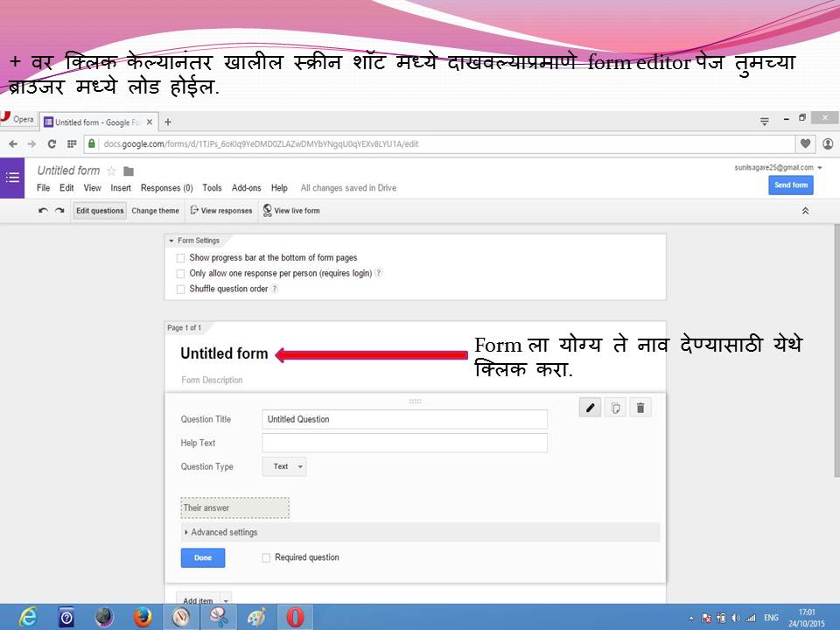Click the Edit questions toolbar button
This screenshot has height=630, width=840.
pyautogui.click(x=100, y=211)
